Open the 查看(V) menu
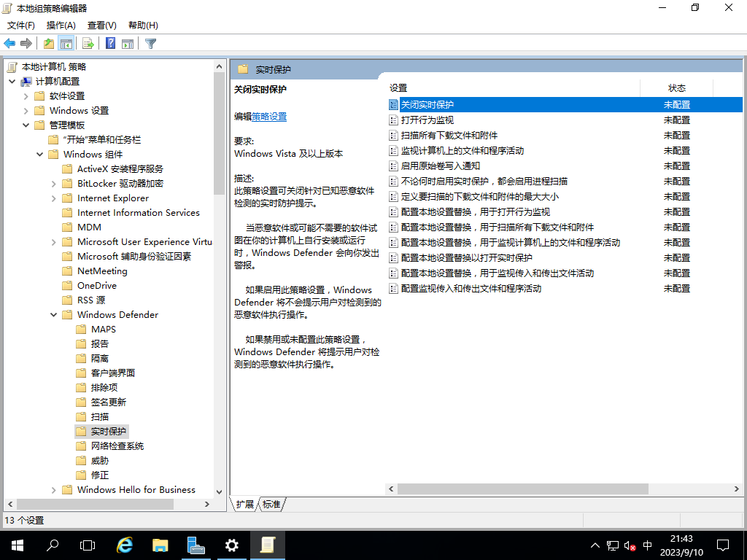Screen dimensions: 747x560 pyautogui.click(x=102, y=26)
